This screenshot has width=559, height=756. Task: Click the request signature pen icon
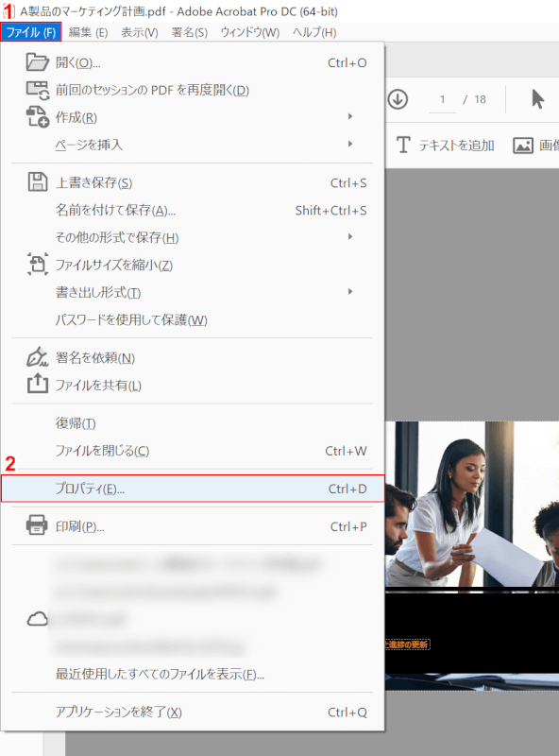(37, 357)
